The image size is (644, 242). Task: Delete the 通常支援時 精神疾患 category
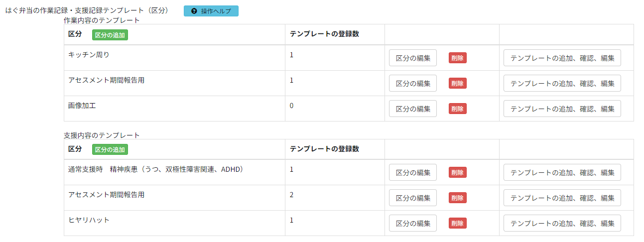(457, 172)
